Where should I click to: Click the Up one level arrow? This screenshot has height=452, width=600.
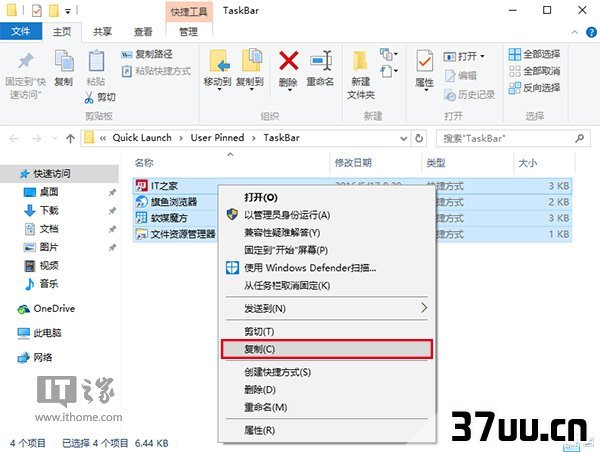coord(70,138)
